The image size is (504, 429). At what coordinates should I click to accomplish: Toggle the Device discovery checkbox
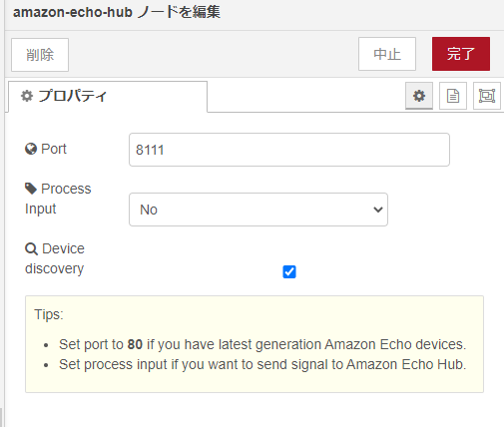pyautogui.click(x=289, y=271)
